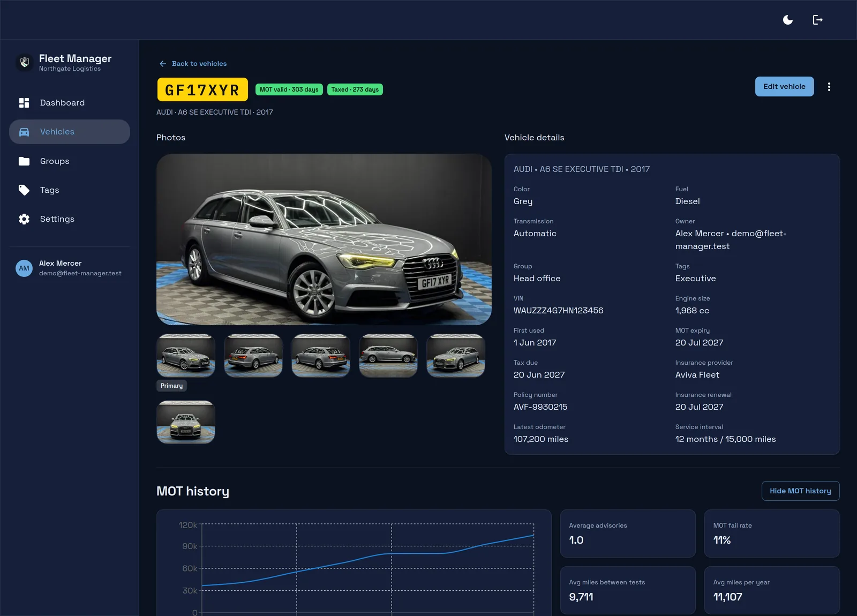The width and height of the screenshot is (857, 616).
Task: Toggle dark mode with the moon icon
Action: click(788, 20)
